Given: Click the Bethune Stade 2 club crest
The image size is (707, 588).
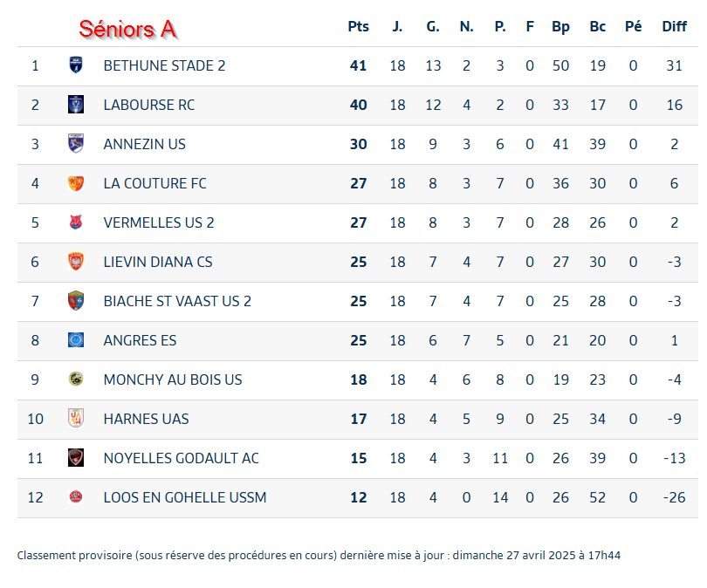Looking at the screenshot, I should pyautogui.click(x=76, y=65).
